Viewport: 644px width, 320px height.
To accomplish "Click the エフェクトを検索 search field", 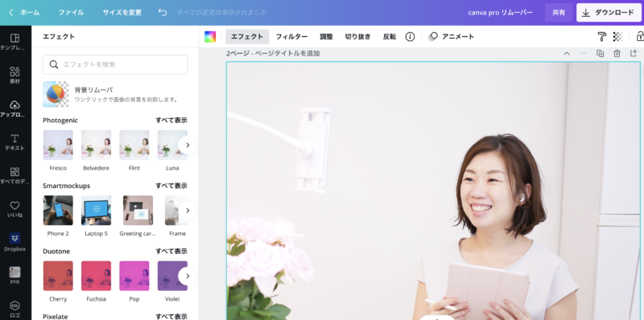I will point(115,64).
